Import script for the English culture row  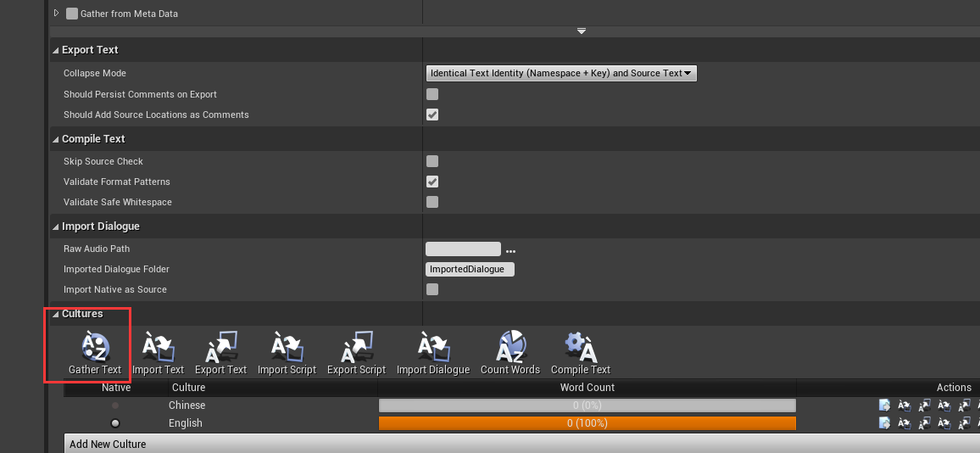(944, 423)
